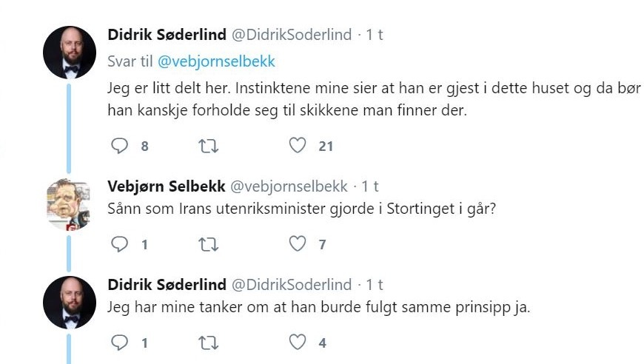Click the @DidrikSoderlind handle in first tweet
Viewport: 644px width, 364px height.
(292, 35)
